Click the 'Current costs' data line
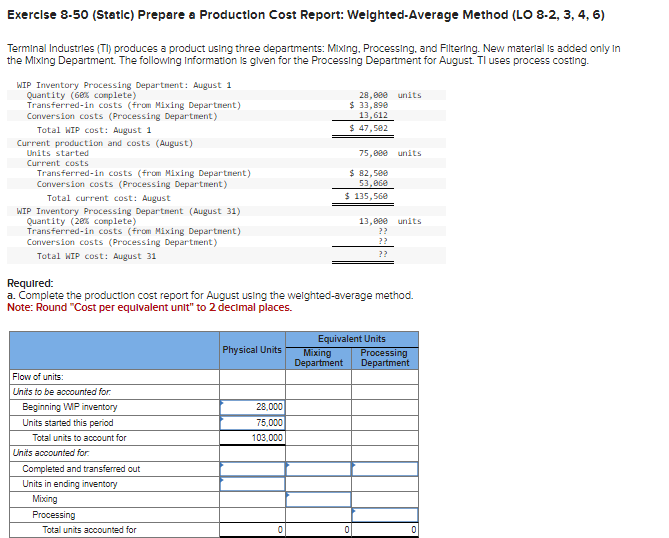The width and height of the screenshot is (669, 538). [x=58, y=163]
